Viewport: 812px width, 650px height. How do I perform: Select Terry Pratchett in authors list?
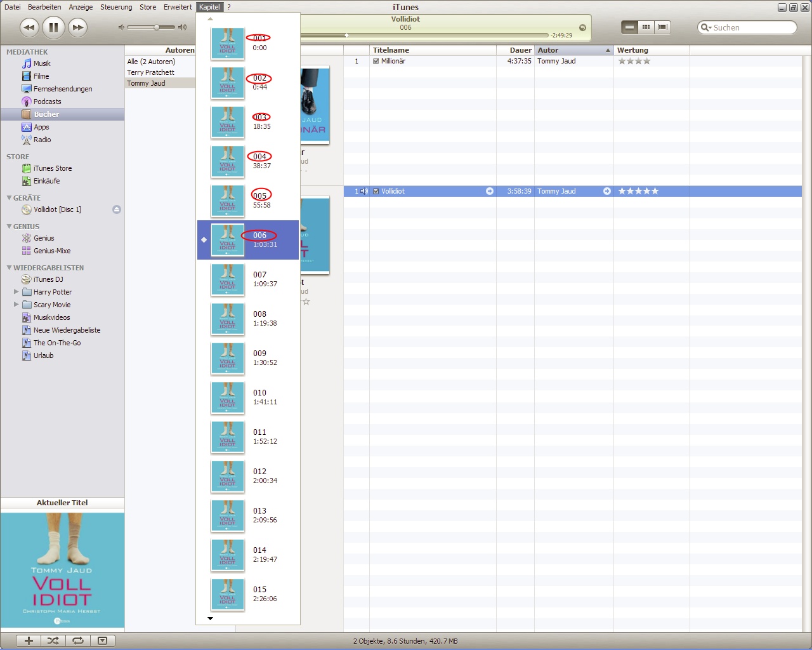150,72
